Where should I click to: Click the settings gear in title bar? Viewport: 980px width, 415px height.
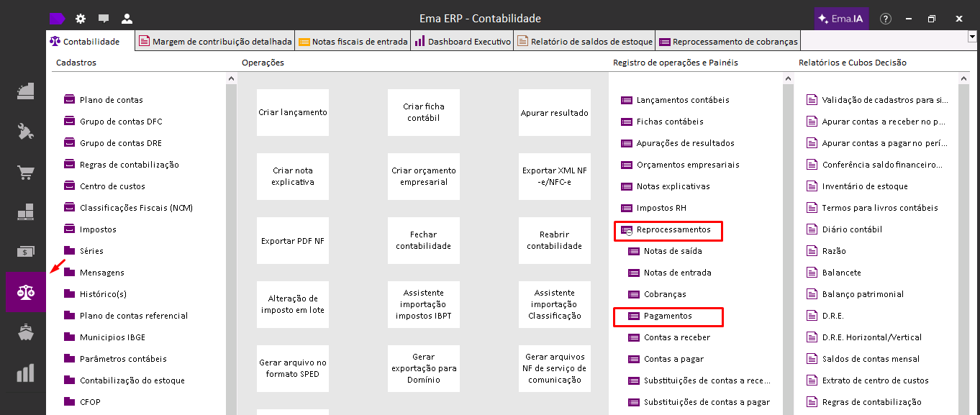click(81, 19)
